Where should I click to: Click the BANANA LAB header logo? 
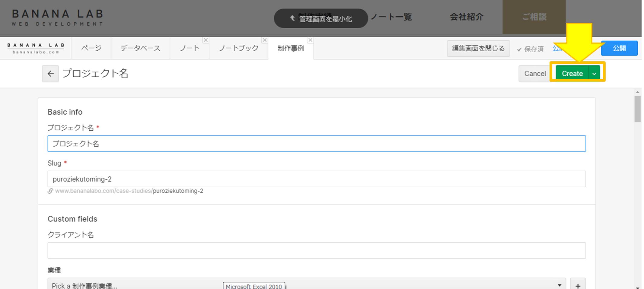click(58, 17)
